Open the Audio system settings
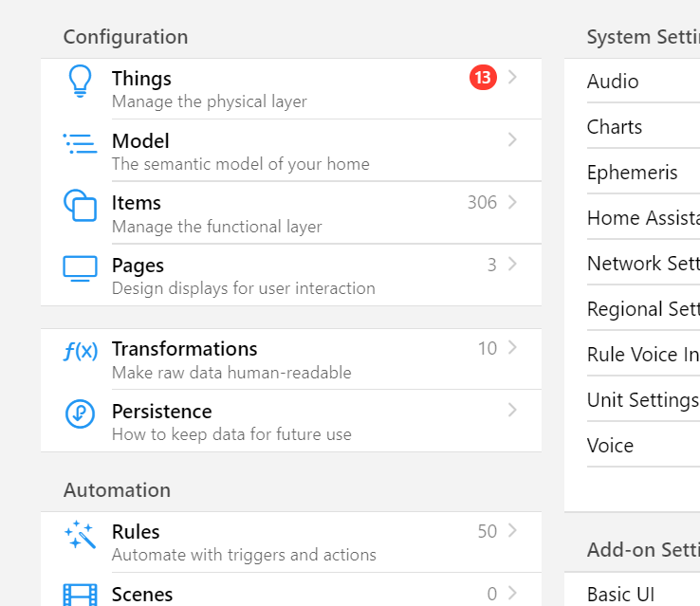 point(613,82)
